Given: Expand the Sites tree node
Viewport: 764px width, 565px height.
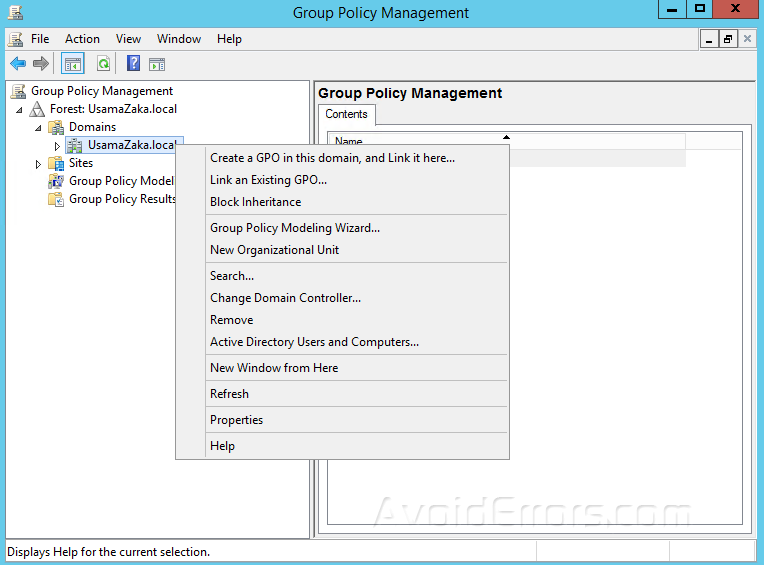Looking at the screenshot, I should 38,163.
